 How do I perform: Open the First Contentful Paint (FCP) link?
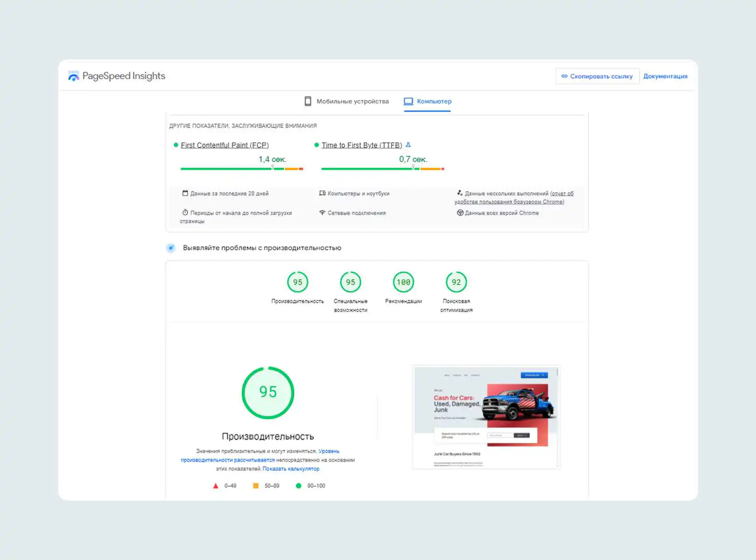[x=224, y=145]
